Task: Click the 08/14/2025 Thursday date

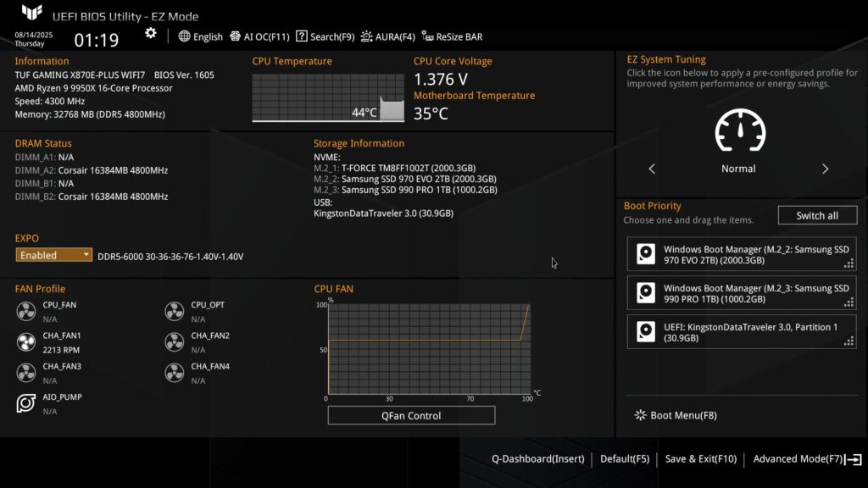Action: pyautogui.click(x=34, y=39)
